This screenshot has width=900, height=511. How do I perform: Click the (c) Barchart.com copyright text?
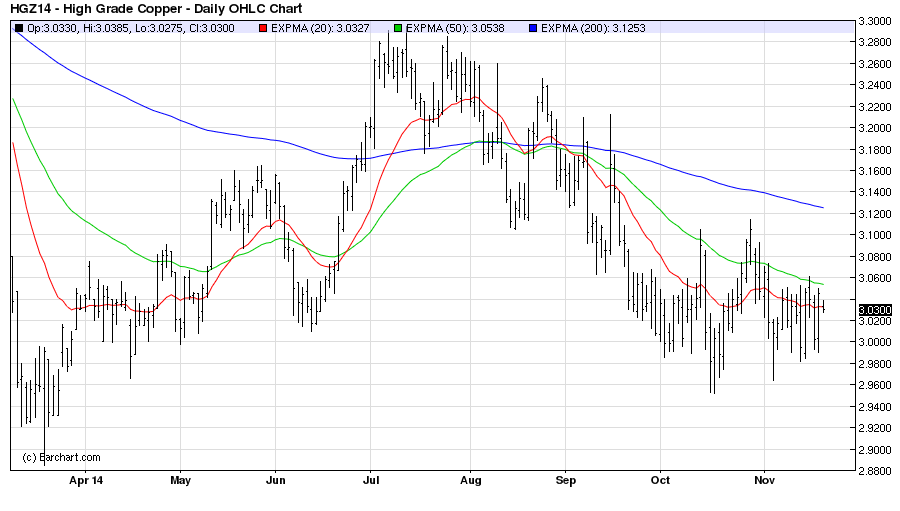pyautogui.click(x=61, y=458)
